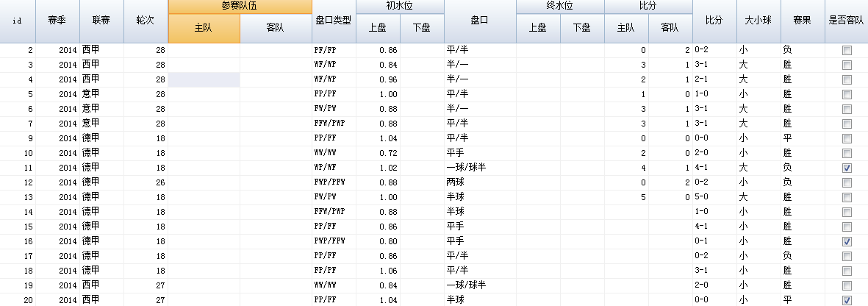868x306 pixels.
Task: Click the 主队 header under 比分 group
Action: click(626, 28)
